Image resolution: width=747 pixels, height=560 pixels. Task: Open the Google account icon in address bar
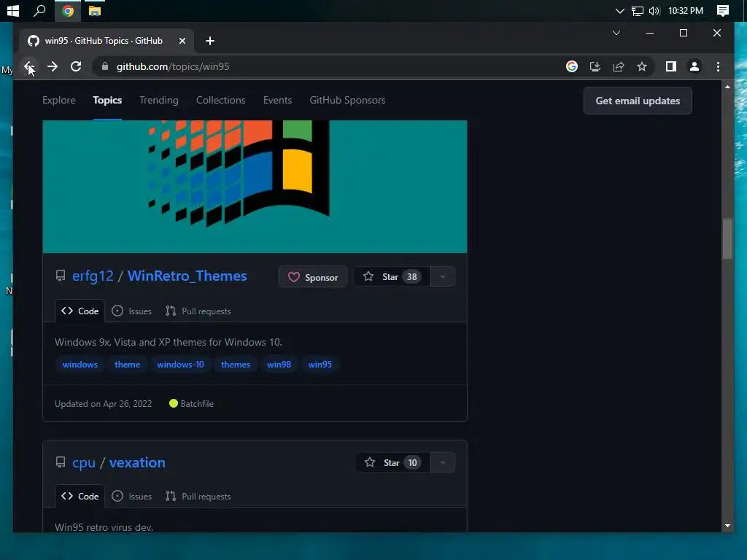pos(572,66)
